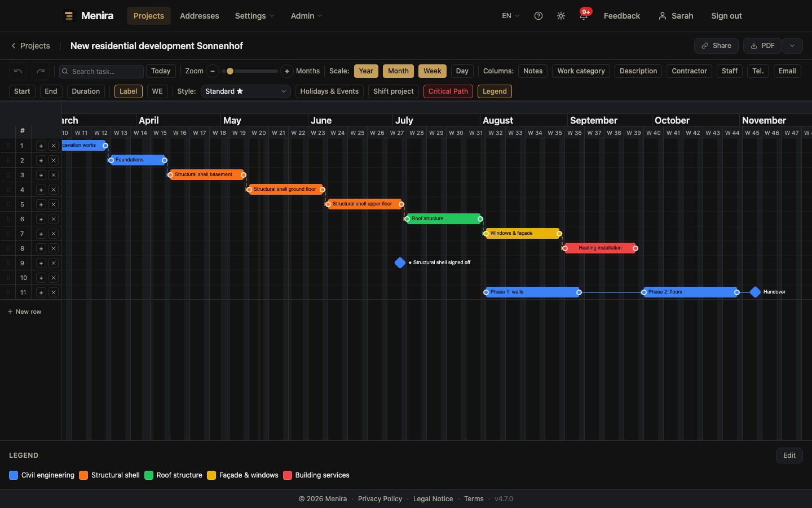Open the Style Standard dropdown
The image size is (812, 508).
point(246,91)
